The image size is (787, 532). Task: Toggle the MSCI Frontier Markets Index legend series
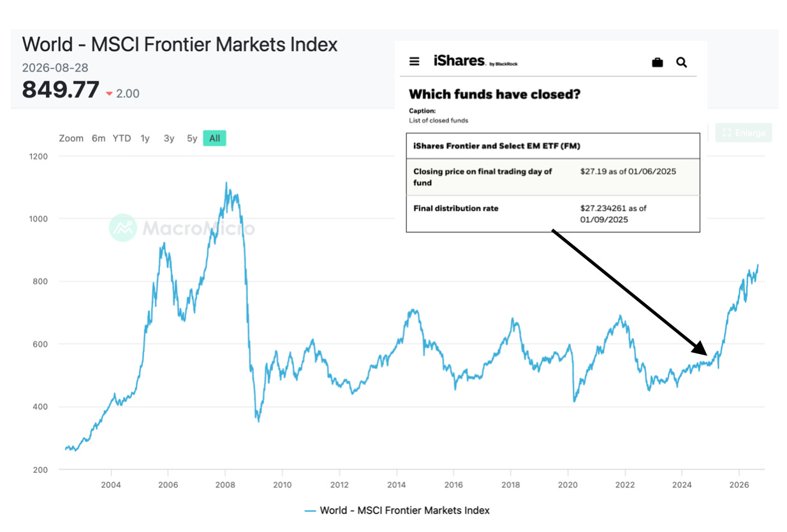click(397, 510)
